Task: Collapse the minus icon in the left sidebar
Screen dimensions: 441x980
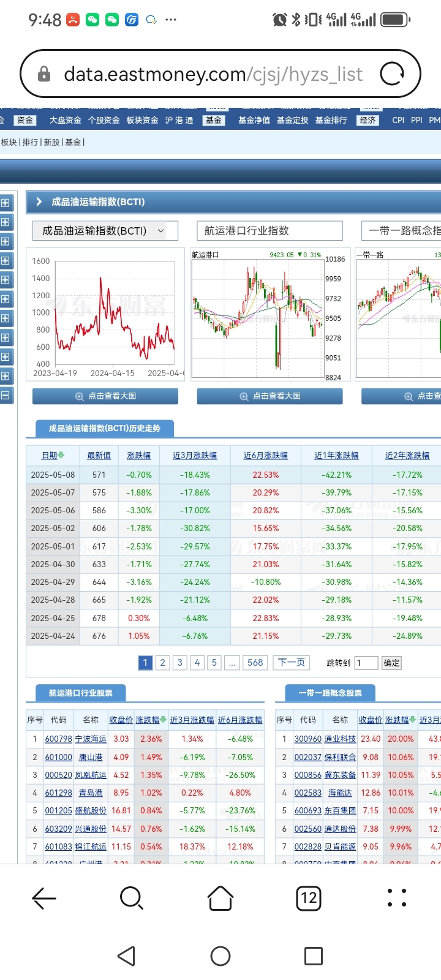Action: [x=5, y=395]
